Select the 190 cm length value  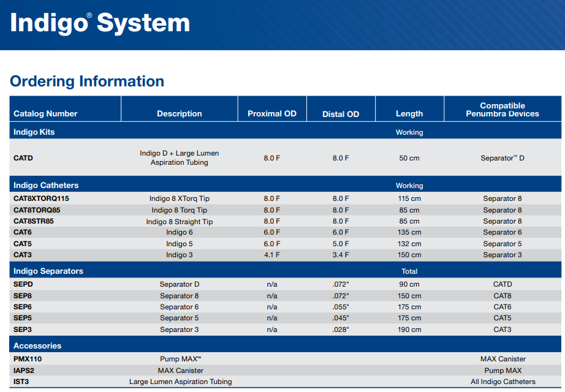(x=409, y=330)
